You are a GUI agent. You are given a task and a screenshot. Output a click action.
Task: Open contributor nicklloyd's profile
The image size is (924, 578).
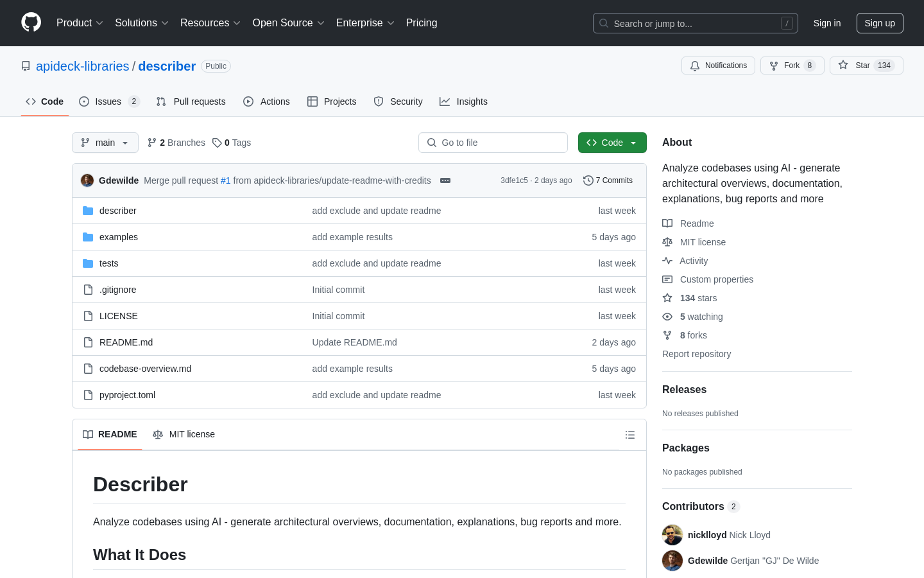(707, 535)
